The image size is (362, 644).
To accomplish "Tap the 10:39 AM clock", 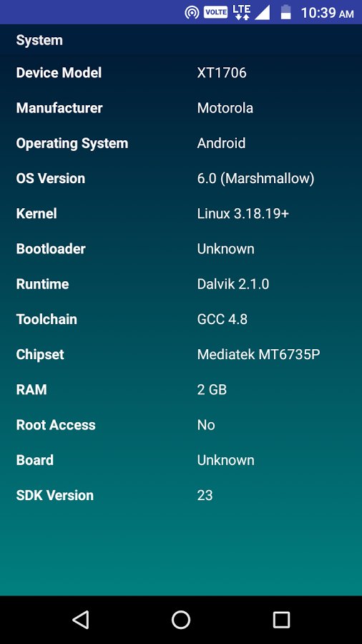I will pos(327,13).
